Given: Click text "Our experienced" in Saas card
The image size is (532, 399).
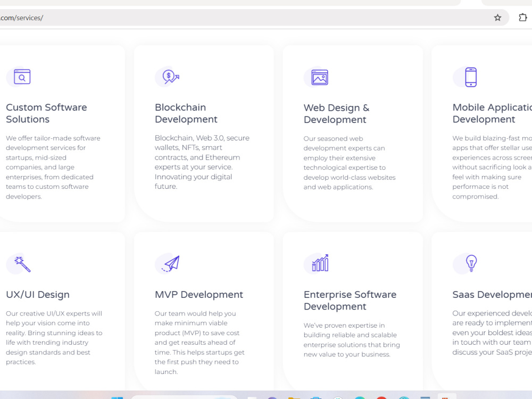Looking at the screenshot, I should (476, 313).
